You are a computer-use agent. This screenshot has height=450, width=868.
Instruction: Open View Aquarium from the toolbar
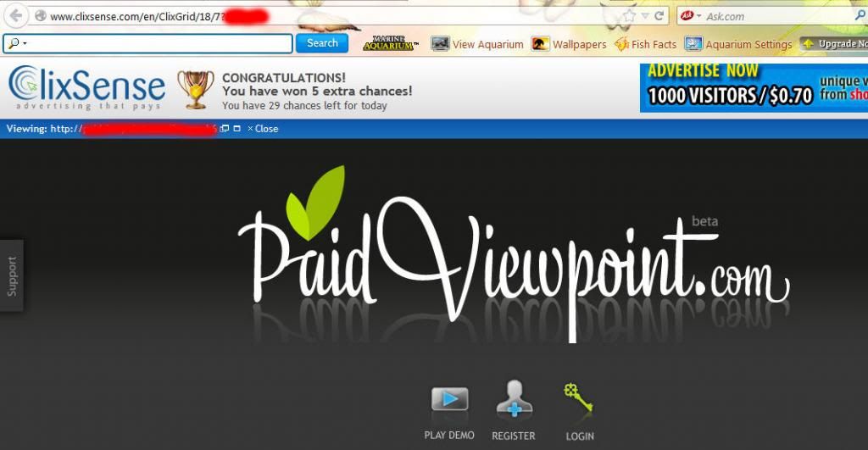477,44
